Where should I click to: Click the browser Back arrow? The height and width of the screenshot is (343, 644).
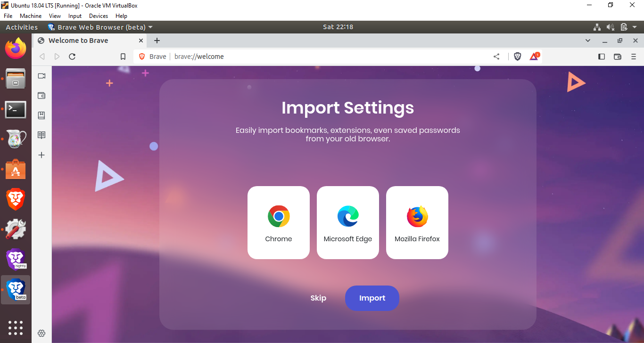[42, 57]
